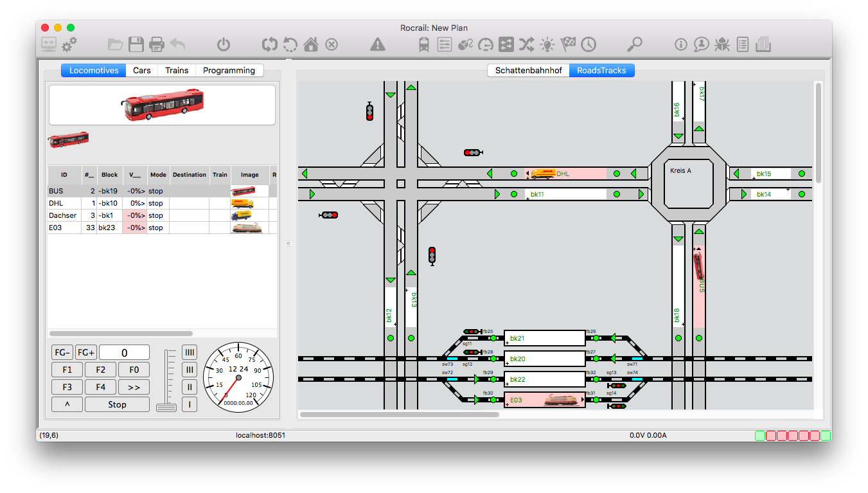Open the Cars tab

[142, 71]
